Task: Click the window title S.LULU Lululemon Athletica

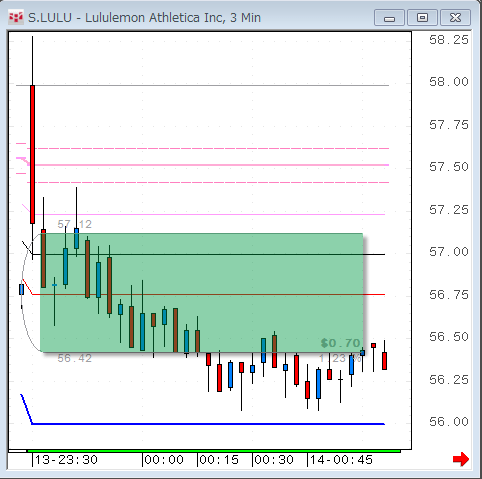Action: tap(144, 17)
